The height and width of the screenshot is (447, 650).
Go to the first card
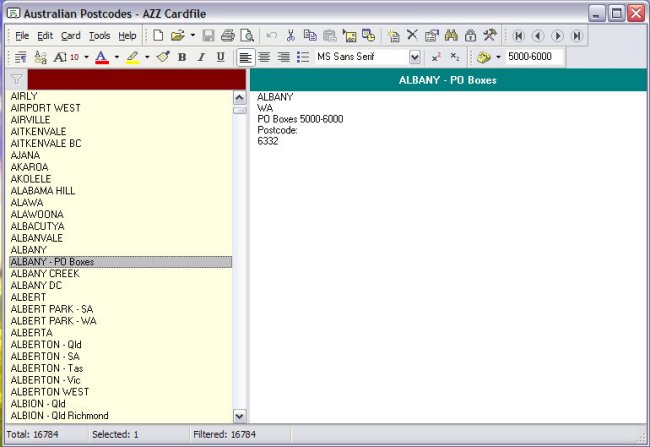pos(518,36)
